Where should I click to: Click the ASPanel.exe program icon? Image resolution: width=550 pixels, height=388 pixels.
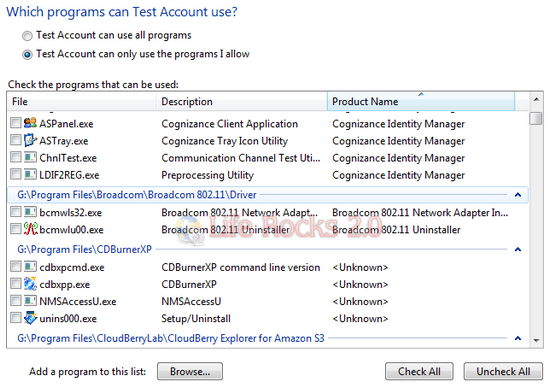click(x=30, y=123)
